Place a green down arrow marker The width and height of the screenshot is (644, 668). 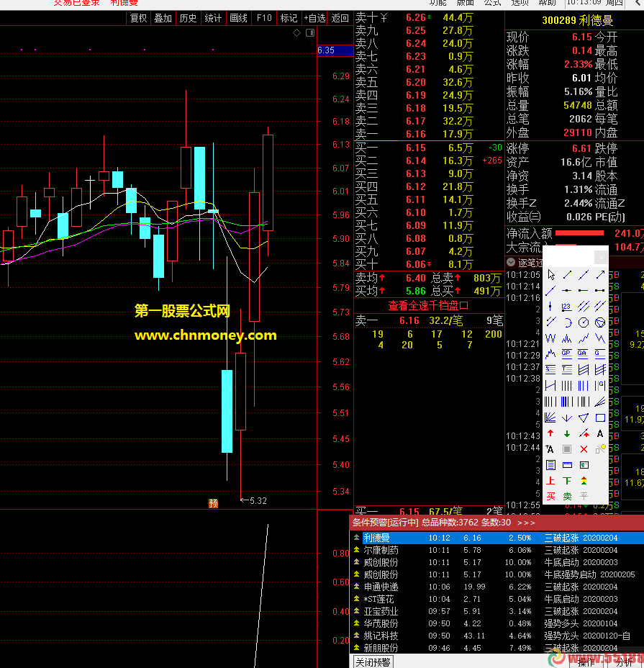pyautogui.click(x=567, y=433)
